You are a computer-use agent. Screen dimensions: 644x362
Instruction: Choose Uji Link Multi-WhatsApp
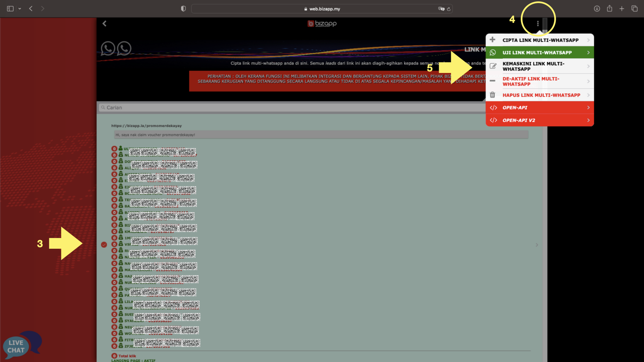tap(540, 53)
